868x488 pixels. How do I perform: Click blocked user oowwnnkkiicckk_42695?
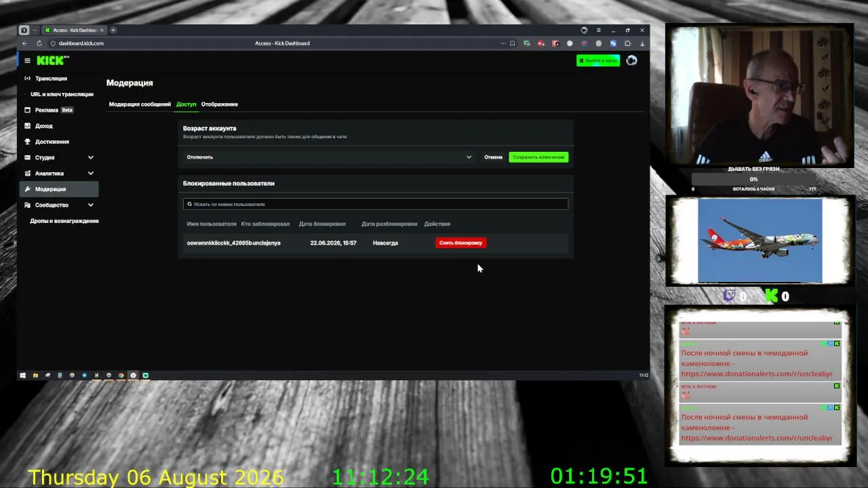coord(219,243)
